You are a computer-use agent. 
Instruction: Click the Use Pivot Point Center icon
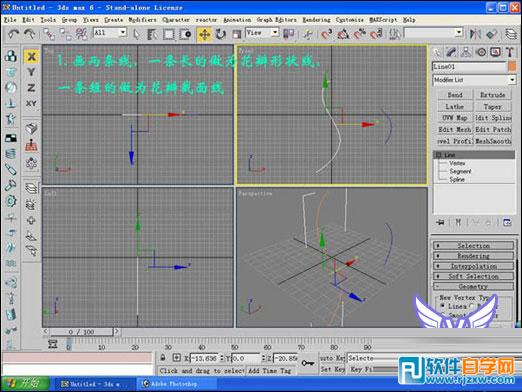(289, 34)
